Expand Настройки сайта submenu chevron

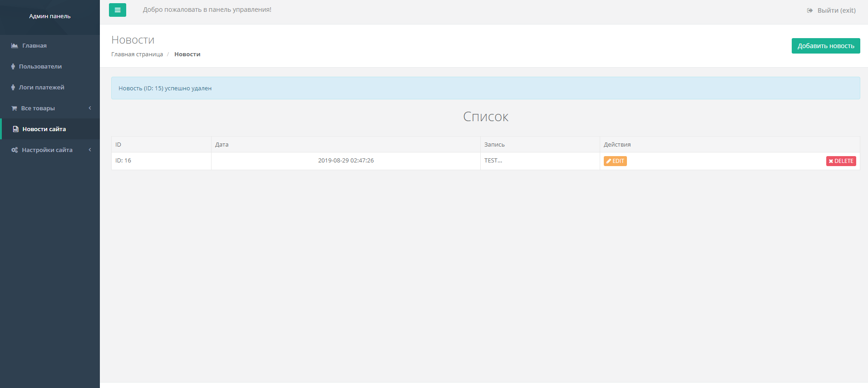pos(90,150)
